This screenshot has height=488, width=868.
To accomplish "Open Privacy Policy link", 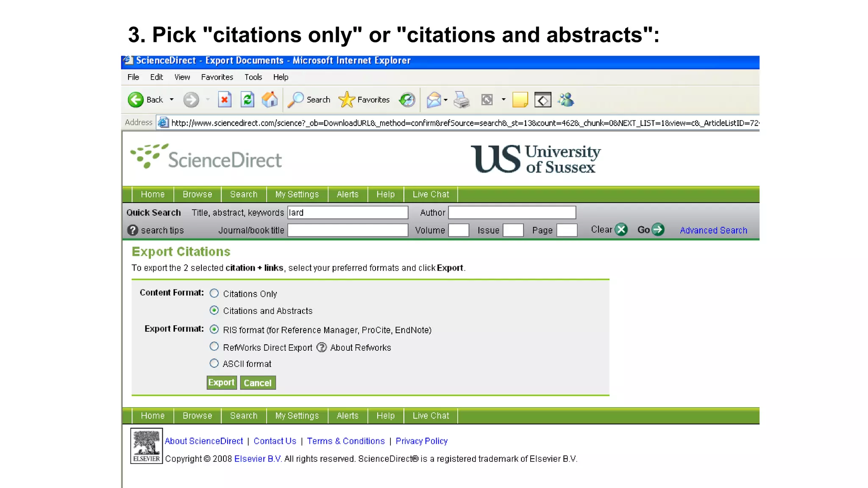I will pyautogui.click(x=422, y=441).
